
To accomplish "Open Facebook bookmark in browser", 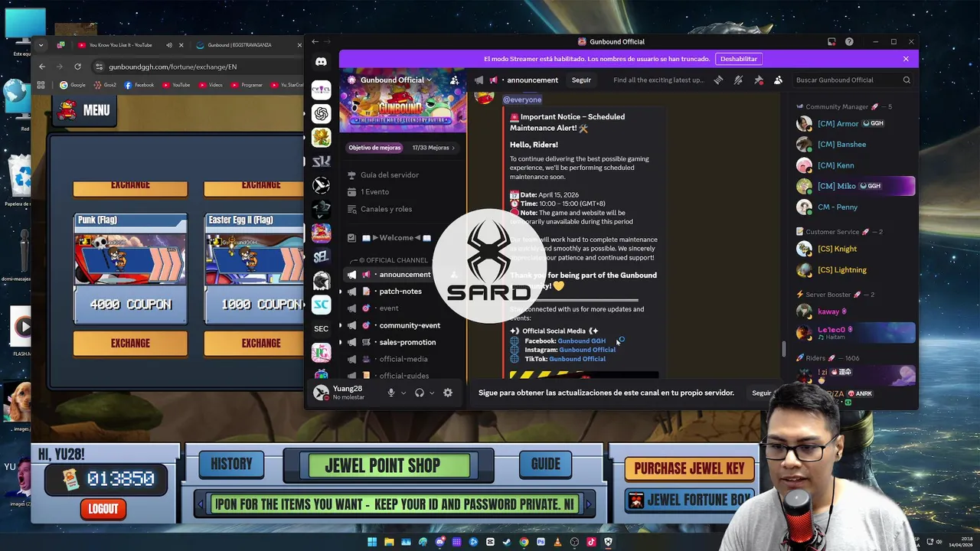I will pos(139,85).
